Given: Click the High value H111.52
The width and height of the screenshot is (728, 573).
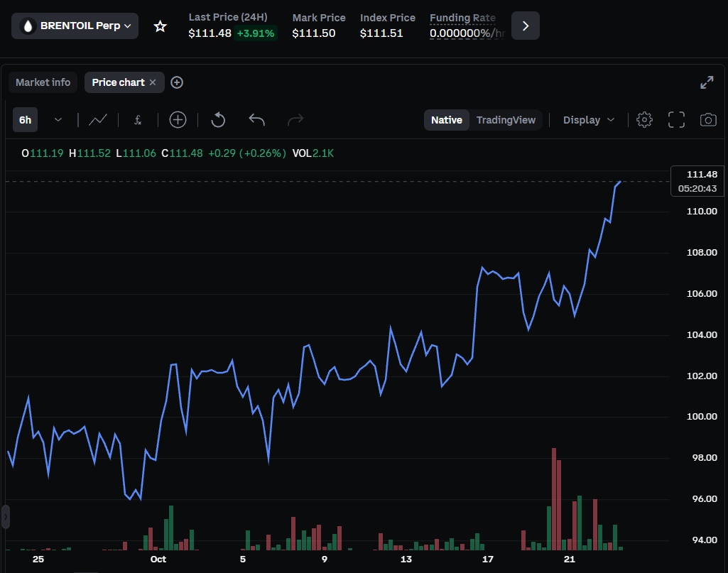Looking at the screenshot, I should click(89, 153).
